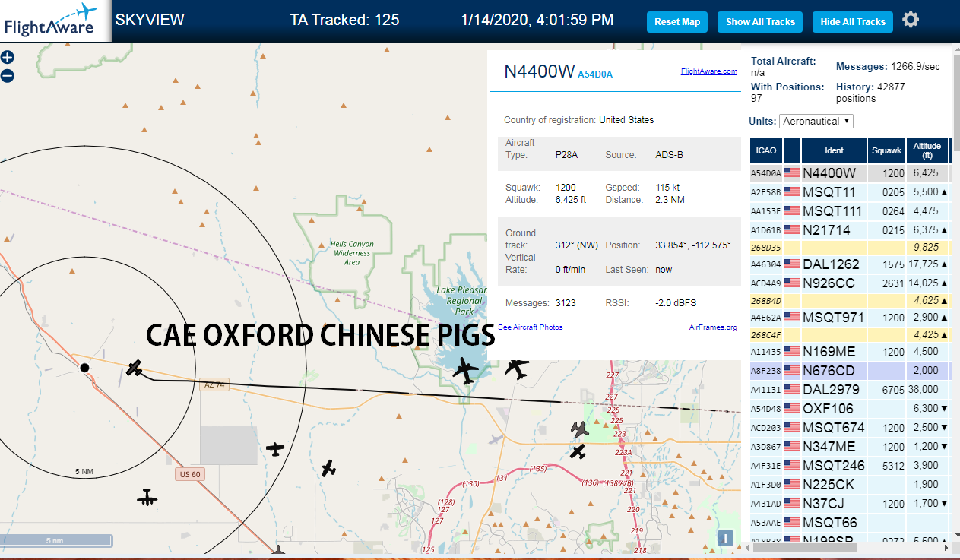The image size is (960, 560).
Task: Click the US flag in the MSQT66 row
Action: pyautogui.click(x=792, y=523)
